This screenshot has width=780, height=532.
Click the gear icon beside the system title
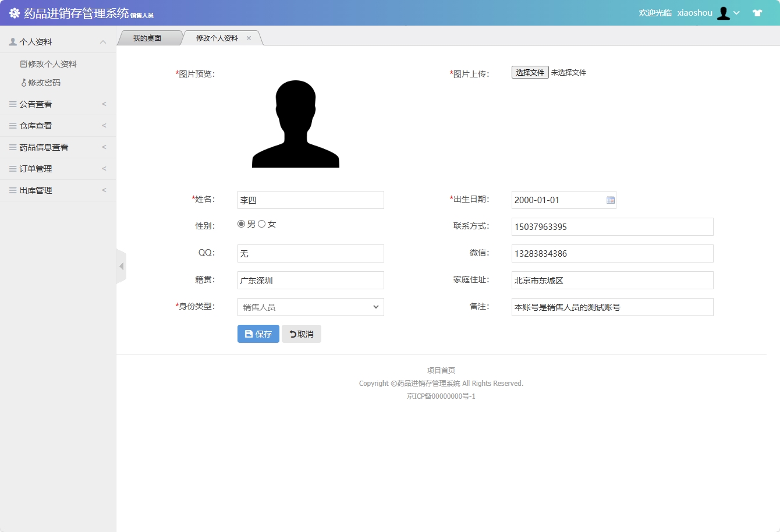pos(13,12)
